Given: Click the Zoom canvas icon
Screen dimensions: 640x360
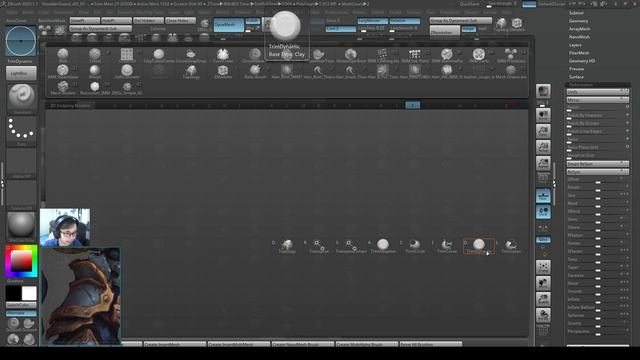Looking at the screenshot, I should point(543,131).
